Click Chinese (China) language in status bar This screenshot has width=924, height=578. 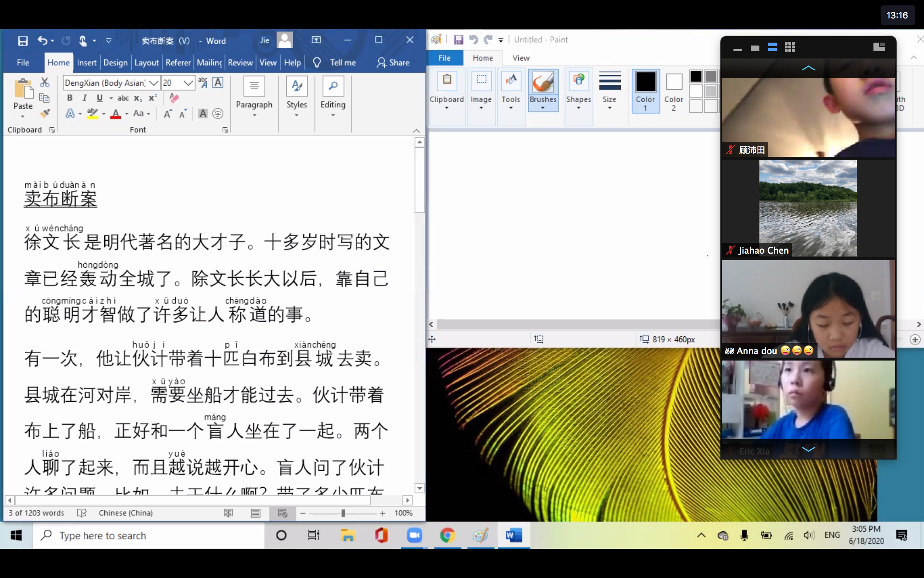[x=126, y=513]
